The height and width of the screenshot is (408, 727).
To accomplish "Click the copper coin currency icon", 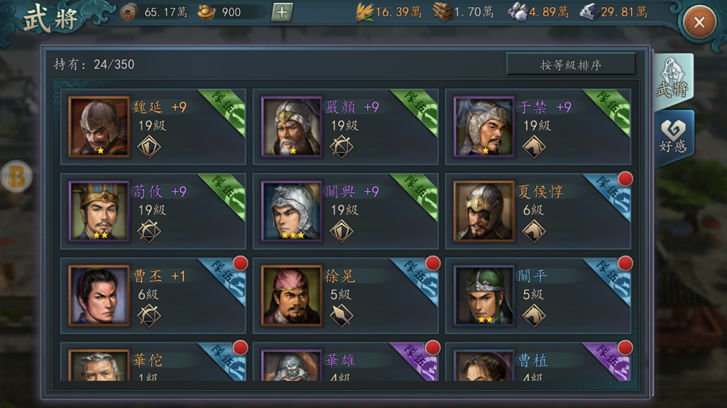I will coord(128,13).
